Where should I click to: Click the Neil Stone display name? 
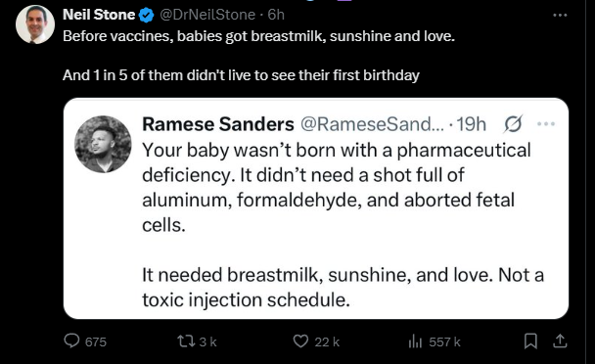pyautogui.click(x=99, y=15)
